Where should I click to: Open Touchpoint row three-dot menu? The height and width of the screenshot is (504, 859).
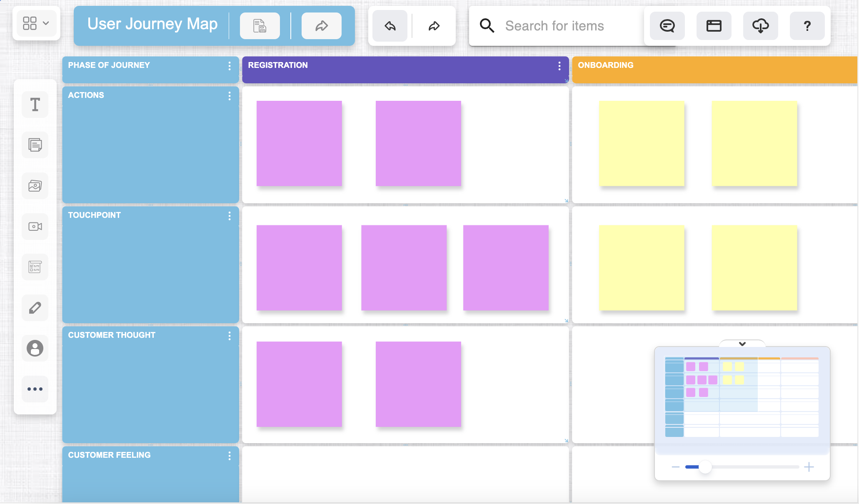point(230,216)
